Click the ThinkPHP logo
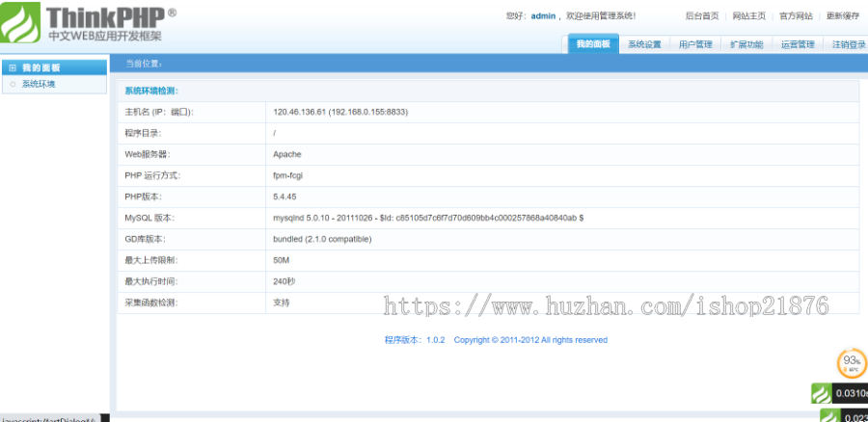The width and height of the screenshot is (868, 422). [88, 22]
